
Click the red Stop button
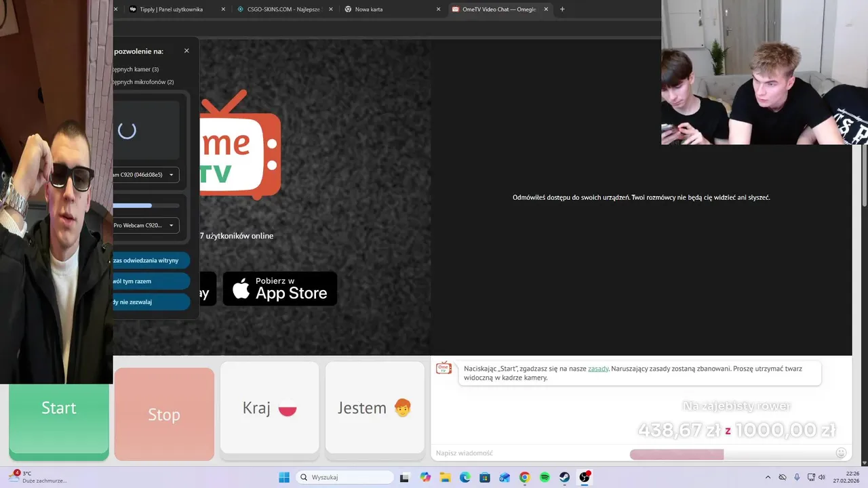click(x=164, y=414)
